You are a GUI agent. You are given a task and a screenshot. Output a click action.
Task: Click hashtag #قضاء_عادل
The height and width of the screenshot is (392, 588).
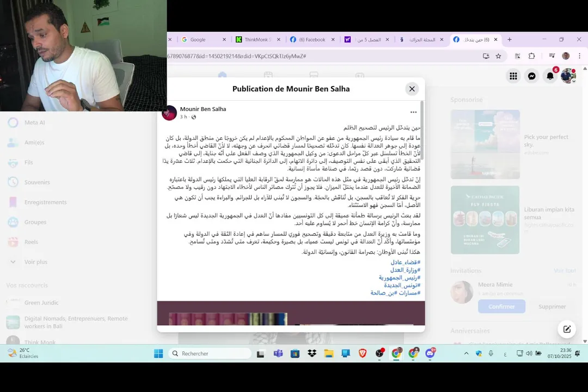(406, 262)
